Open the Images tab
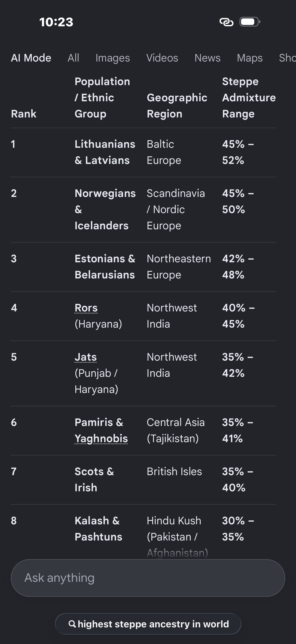Screen dimensions: 296x644 (x=113, y=58)
